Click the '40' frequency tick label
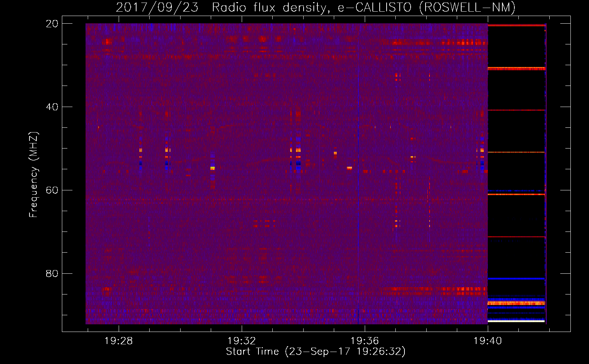Screen dimensions: 589x364 (52, 107)
